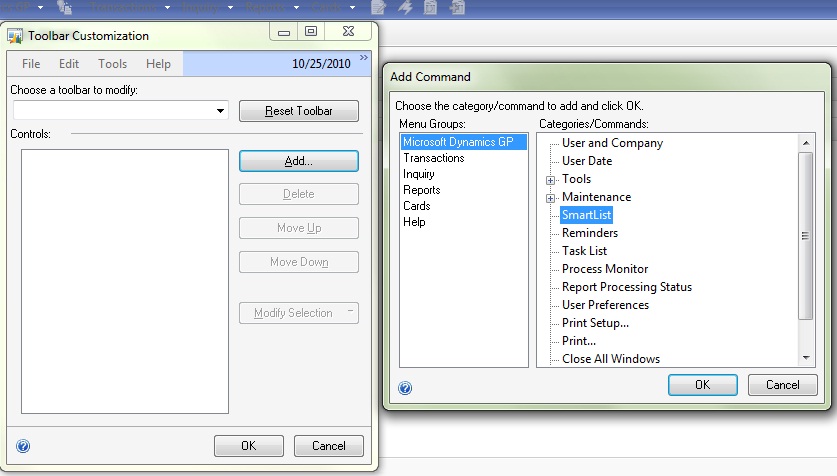Viewport: 837px width, 476px height.
Task: Open the Transactions menu arrow in the main toolbar
Action: tap(167, 7)
